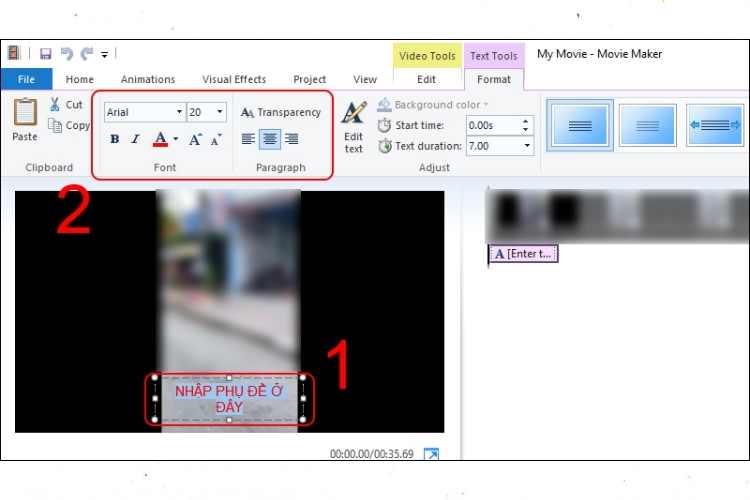Click the subtitle text box in preview
The image size is (750, 500).
(x=229, y=399)
